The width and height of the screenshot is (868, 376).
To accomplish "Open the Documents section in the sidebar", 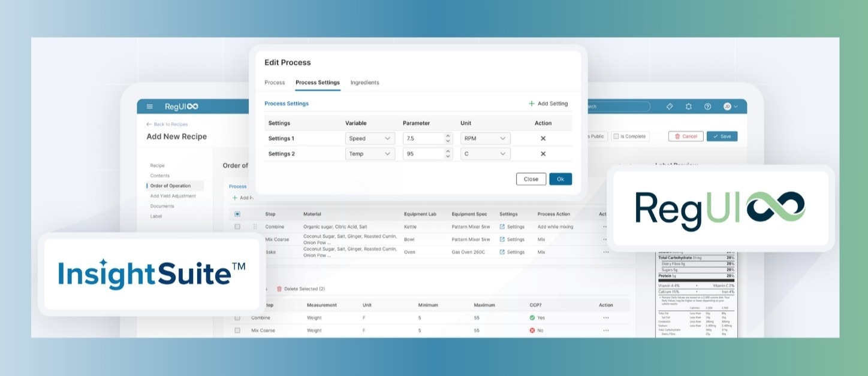I will [162, 207].
